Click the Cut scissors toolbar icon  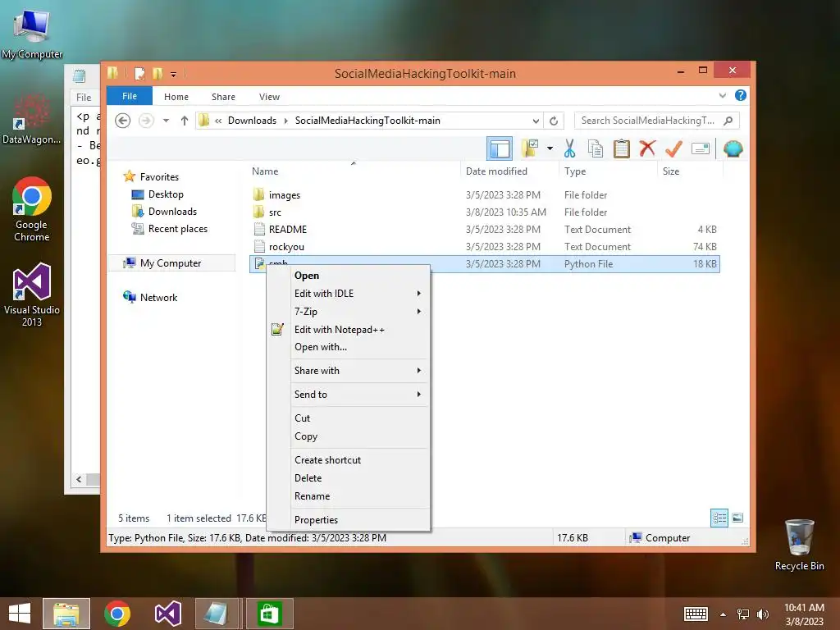pyautogui.click(x=569, y=148)
